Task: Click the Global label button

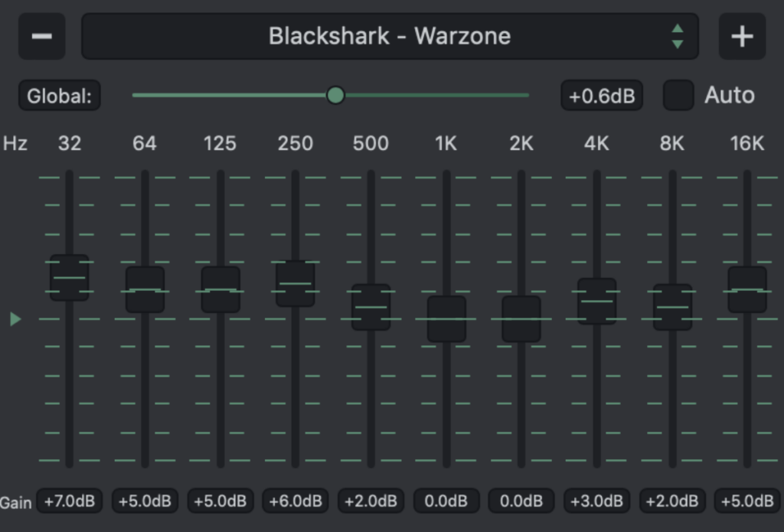Action: click(x=60, y=96)
